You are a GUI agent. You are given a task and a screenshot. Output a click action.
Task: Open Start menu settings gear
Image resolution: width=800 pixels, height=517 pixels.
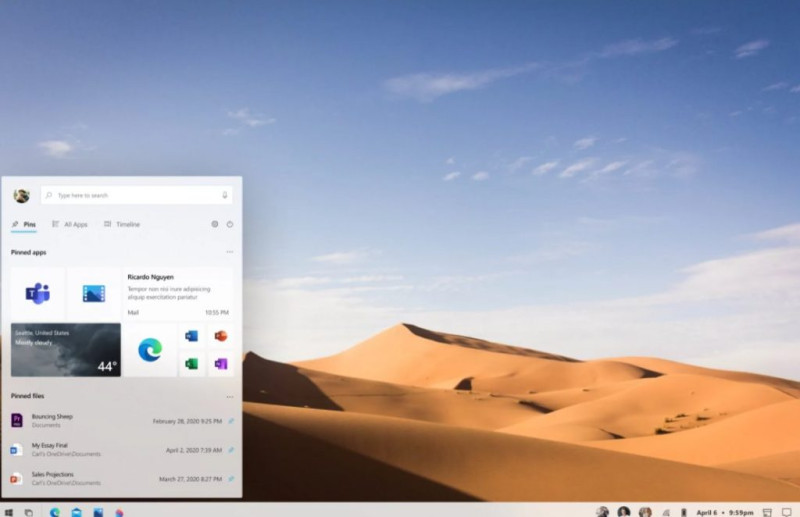pyautogui.click(x=214, y=224)
